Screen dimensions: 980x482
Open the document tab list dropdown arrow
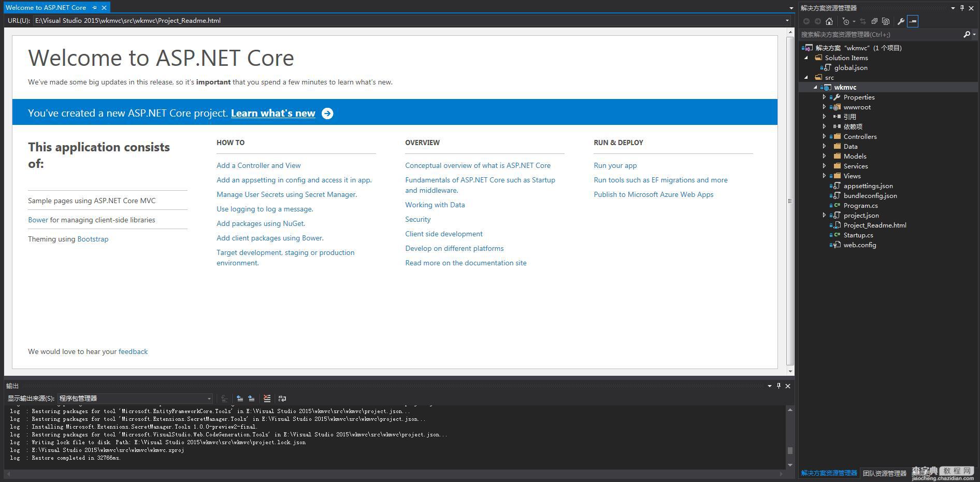pos(791,8)
